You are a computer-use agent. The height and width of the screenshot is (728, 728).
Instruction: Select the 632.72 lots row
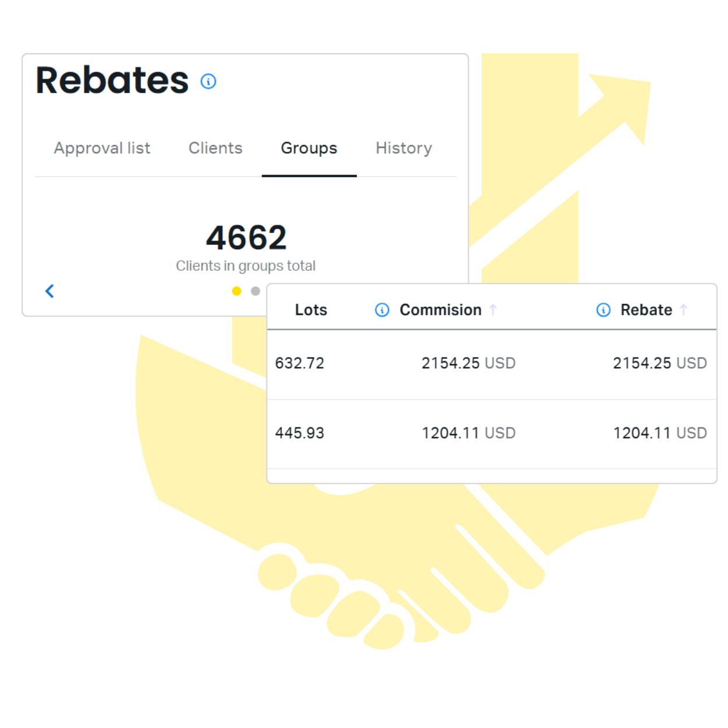click(x=492, y=364)
